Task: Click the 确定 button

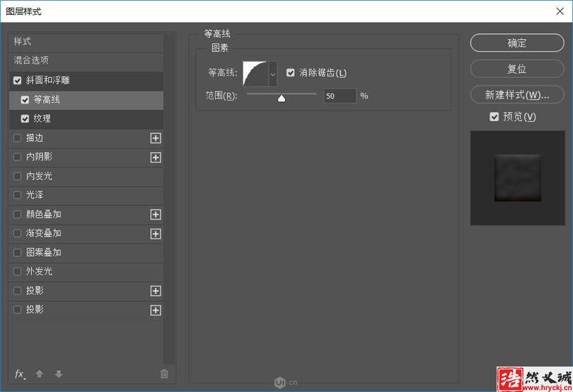Action: click(517, 43)
